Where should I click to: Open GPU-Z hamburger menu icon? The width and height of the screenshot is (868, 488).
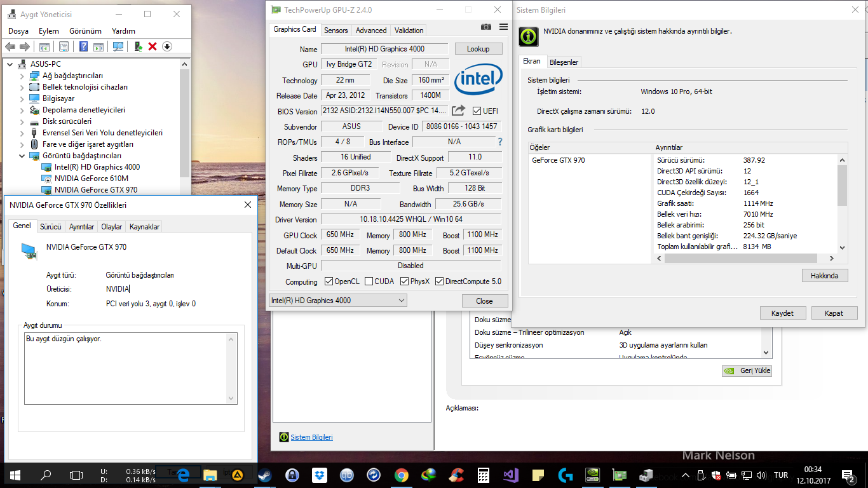pyautogui.click(x=503, y=27)
